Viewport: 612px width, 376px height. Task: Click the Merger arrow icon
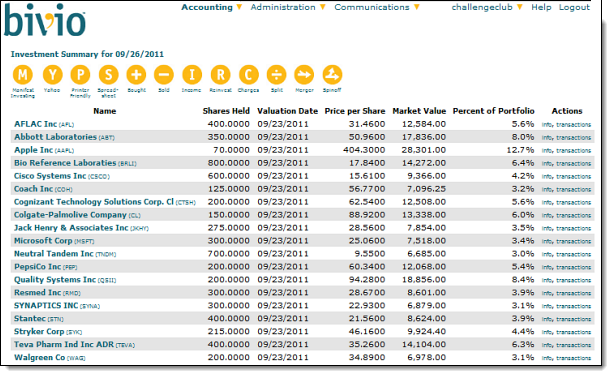pyautogui.click(x=304, y=75)
